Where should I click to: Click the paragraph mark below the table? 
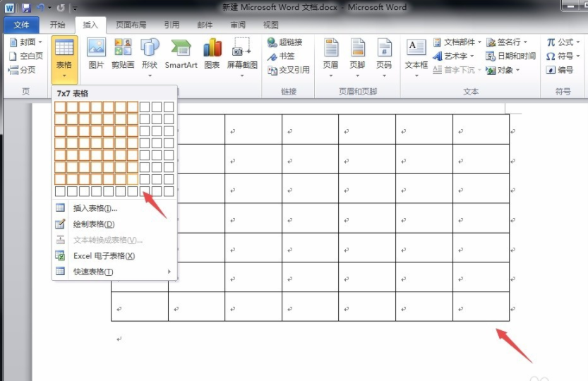[119, 339]
